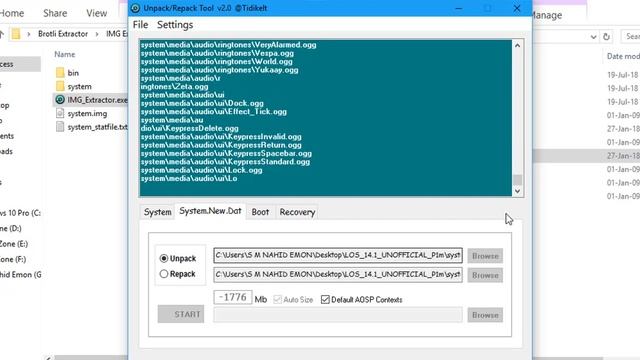This screenshot has height=360, width=640.
Task: Click the START button
Action: (x=181, y=314)
